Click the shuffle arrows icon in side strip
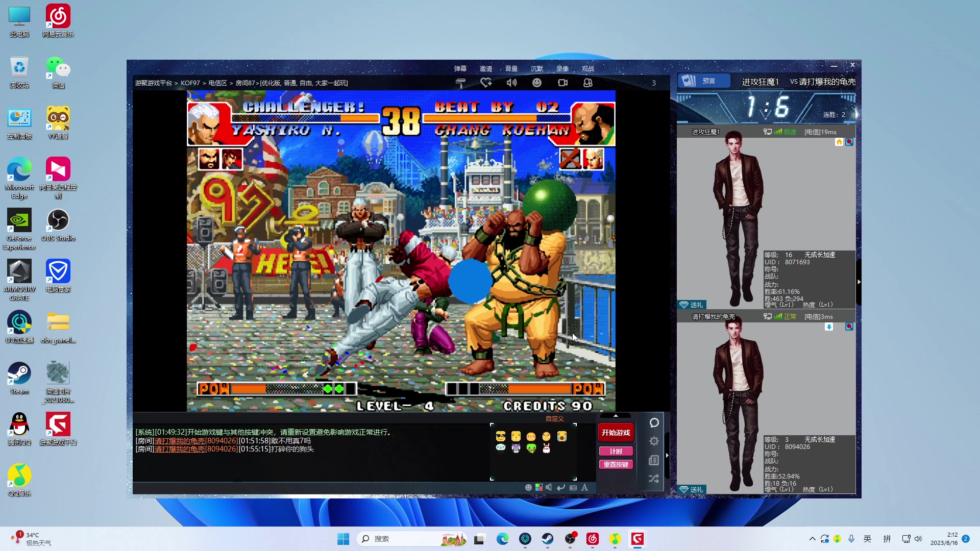The image size is (980, 551). (x=654, y=479)
